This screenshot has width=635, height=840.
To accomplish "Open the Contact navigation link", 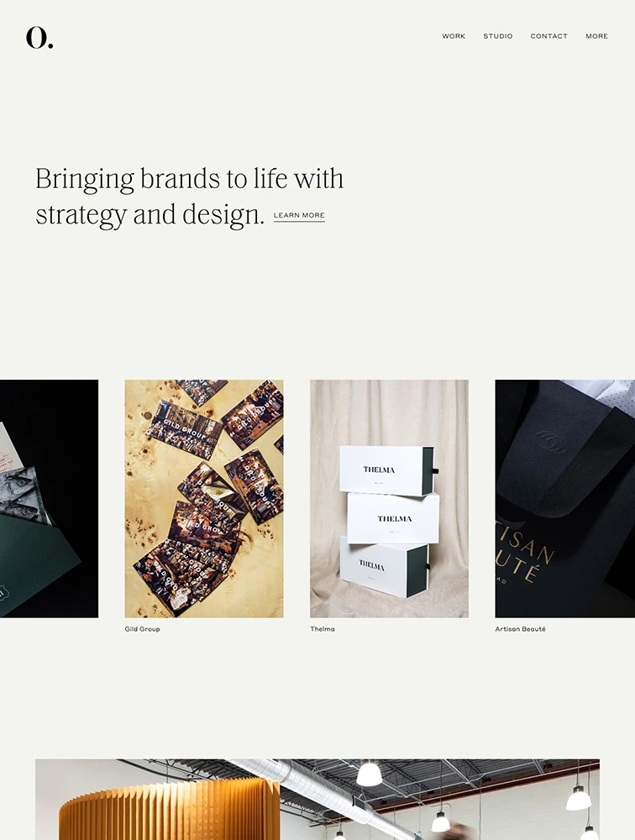I will [548, 36].
